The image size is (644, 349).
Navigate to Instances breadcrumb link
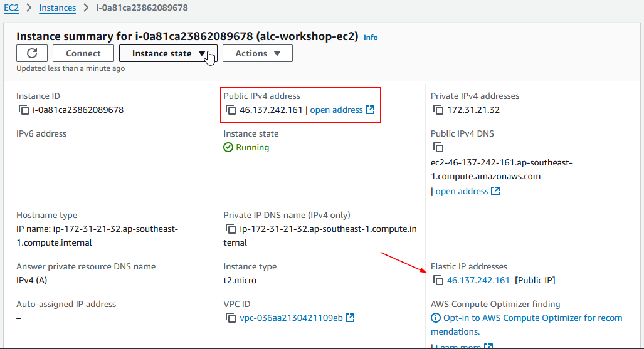pos(57,8)
